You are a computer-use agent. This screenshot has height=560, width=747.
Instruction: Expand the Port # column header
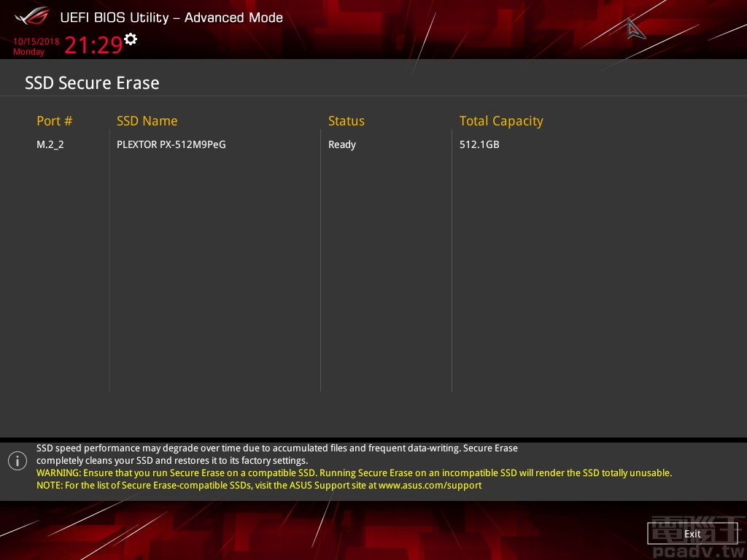[x=54, y=121]
